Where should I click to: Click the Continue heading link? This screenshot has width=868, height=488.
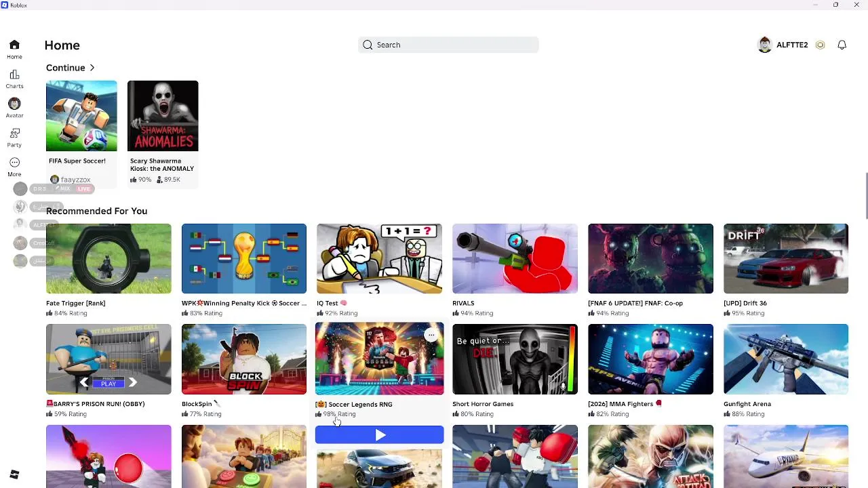[65, 68]
